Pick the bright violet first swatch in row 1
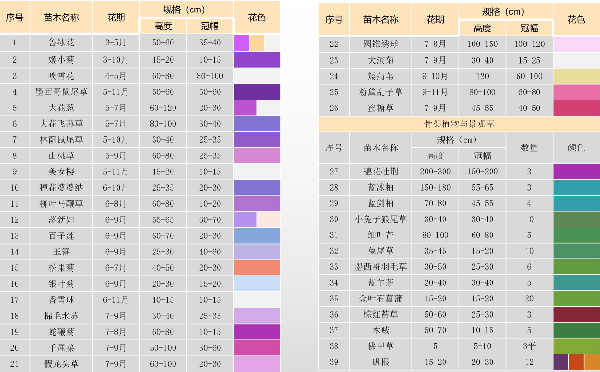This screenshot has width=600, height=372. (241, 43)
